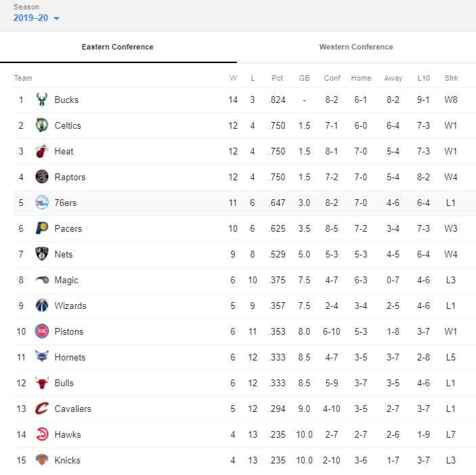The width and height of the screenshot is (476, 475).
Task: Open the Season 2019–20 dropdown
Action: point(37,18)
